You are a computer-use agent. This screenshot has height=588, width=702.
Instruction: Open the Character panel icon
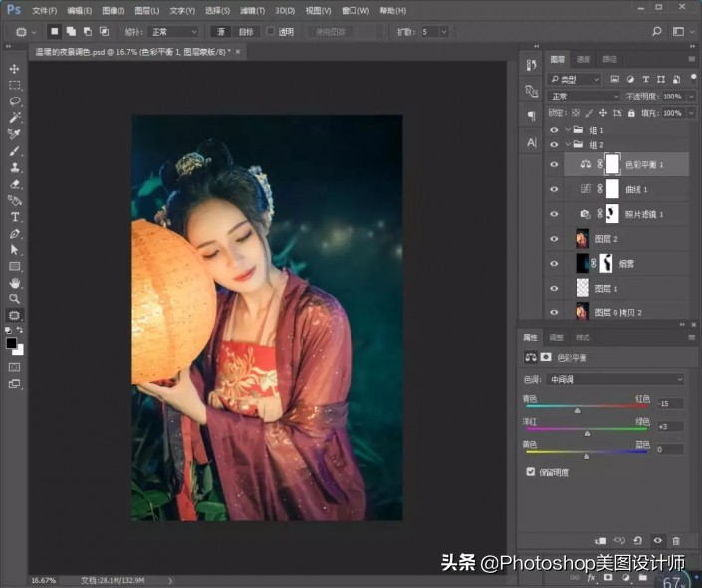coord(531,142)
